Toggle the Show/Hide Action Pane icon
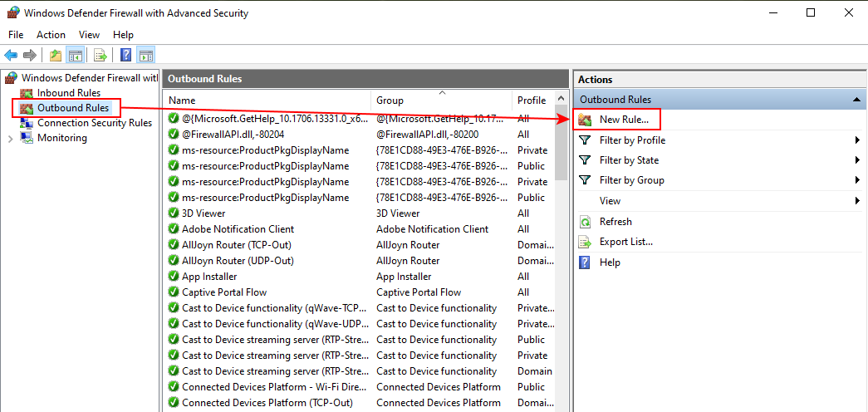This screenshot has height=412, width=868. pos(146,55)
